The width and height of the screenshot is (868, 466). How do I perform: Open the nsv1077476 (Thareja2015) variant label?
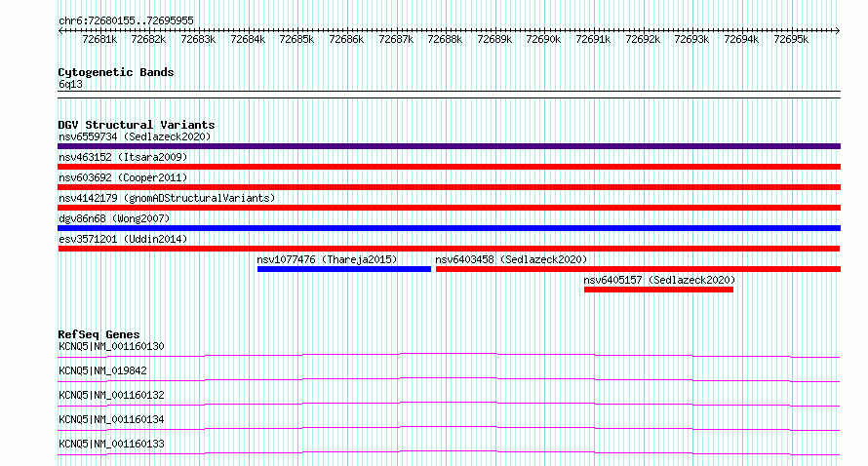click(x=327, y=259)
